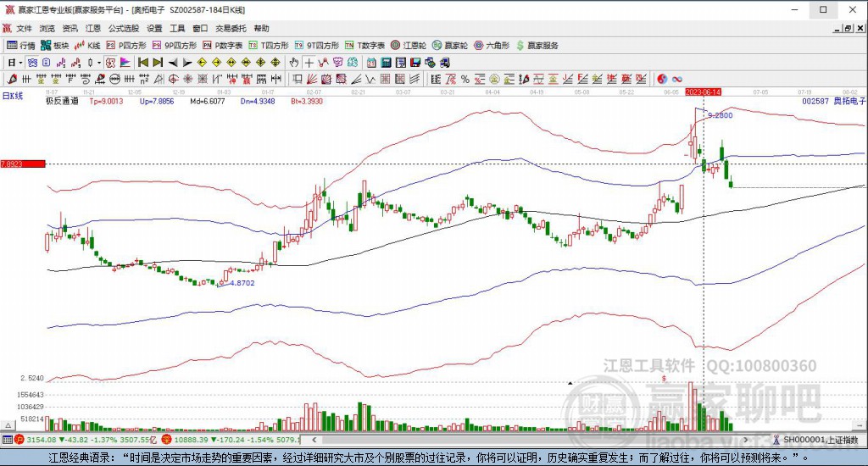Click the red target circle tool icon

pyautogui.click(x=174, y=79)
